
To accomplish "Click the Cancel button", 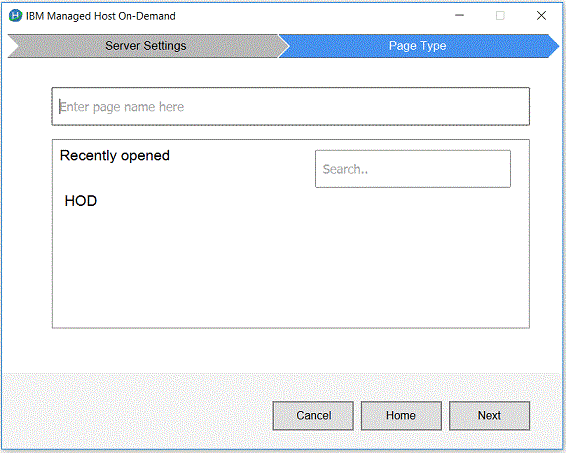I will click(x=313, y=415).
